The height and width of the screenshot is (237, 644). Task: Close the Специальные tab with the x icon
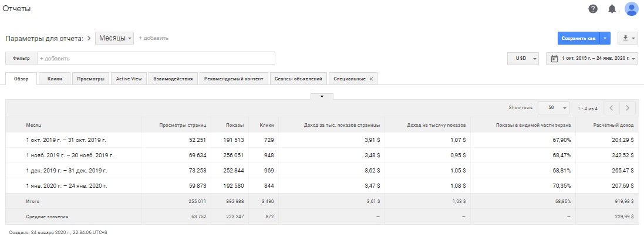coord(371,79)
